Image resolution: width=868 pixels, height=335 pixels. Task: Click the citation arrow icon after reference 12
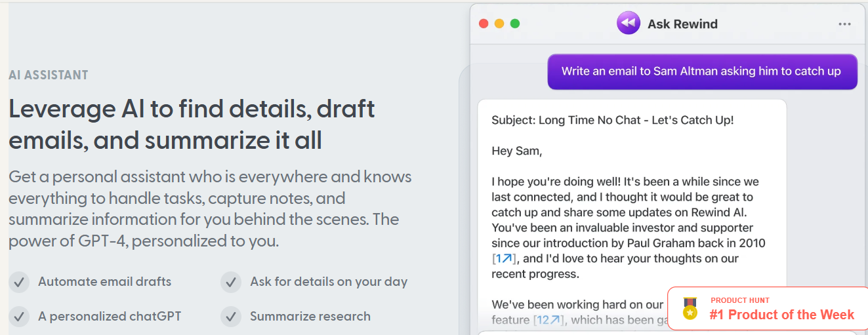[x=556, y=320]
